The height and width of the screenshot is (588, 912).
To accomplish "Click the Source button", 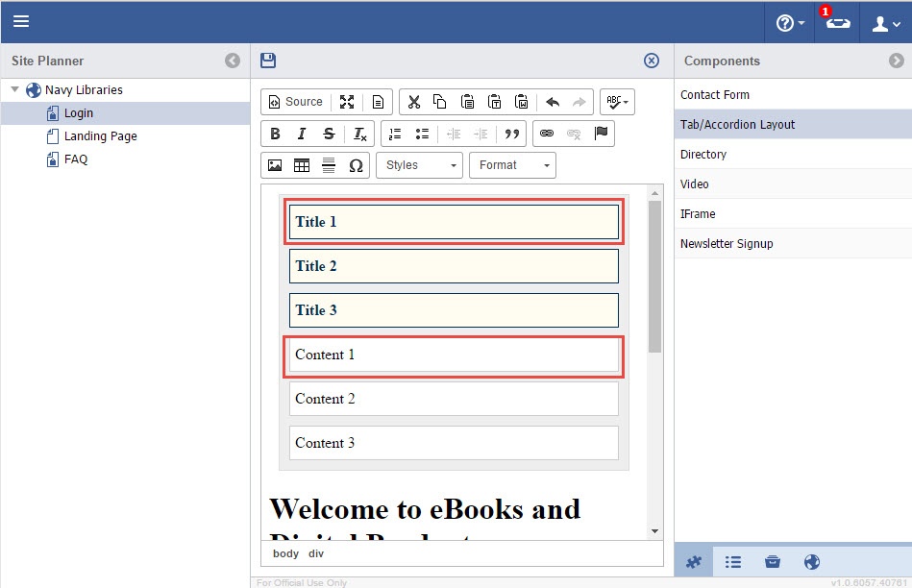I will pyautogui.click(x=295, y=102).
